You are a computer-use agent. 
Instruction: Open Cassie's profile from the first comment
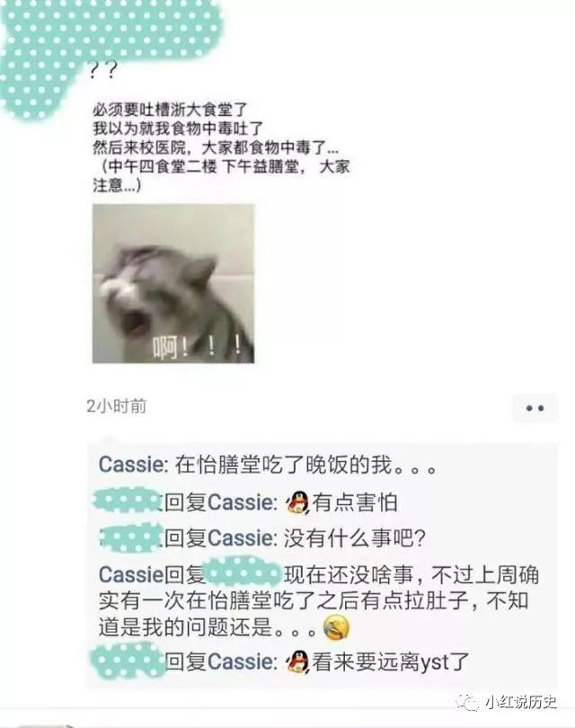pyautogui.click(x=131, y=465)
